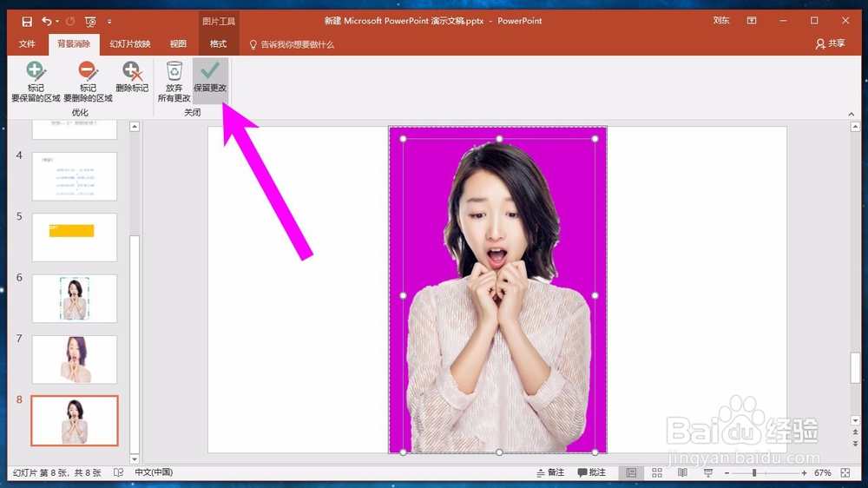
Task: Click the slide panel scrollbar thumb
Action: coord(135,344)
